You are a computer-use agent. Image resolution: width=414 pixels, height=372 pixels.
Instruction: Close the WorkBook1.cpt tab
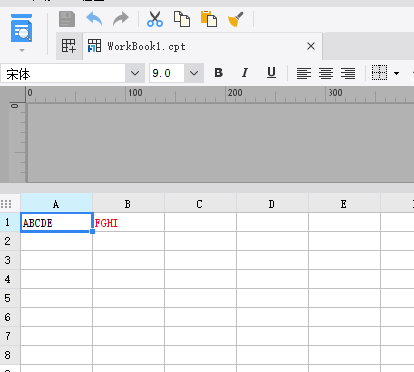tap(311, 46)
